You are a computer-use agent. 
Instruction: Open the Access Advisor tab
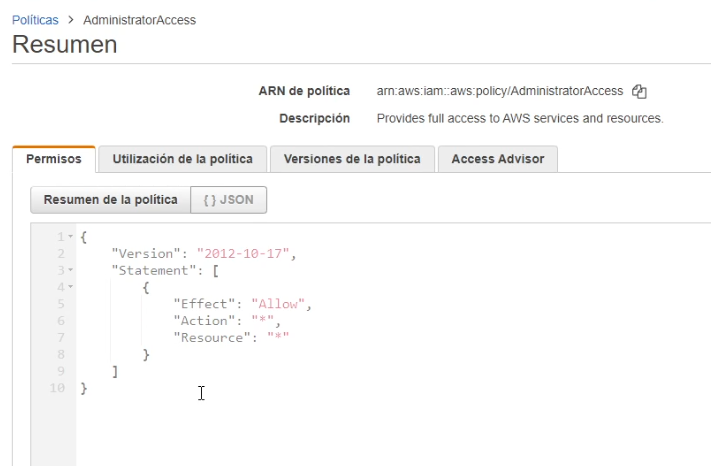coord(497,159)
